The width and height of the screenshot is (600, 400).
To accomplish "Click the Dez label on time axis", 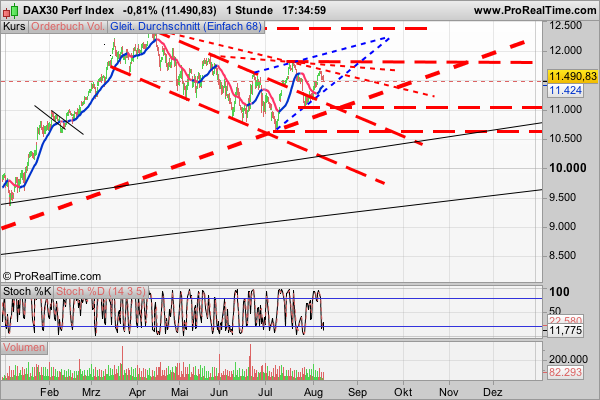I will pos(493,392).
